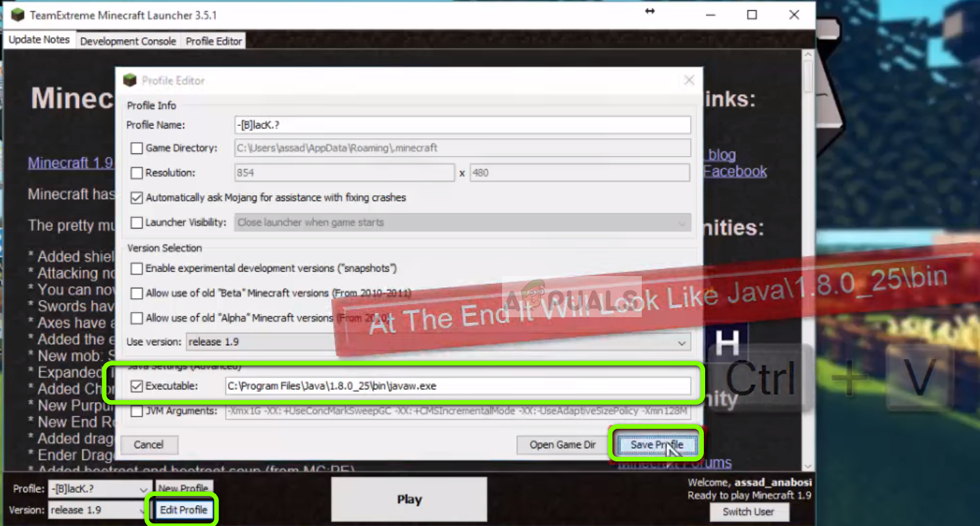Open the Version dropdown in the launcher footer

click(x=100, y=510)
